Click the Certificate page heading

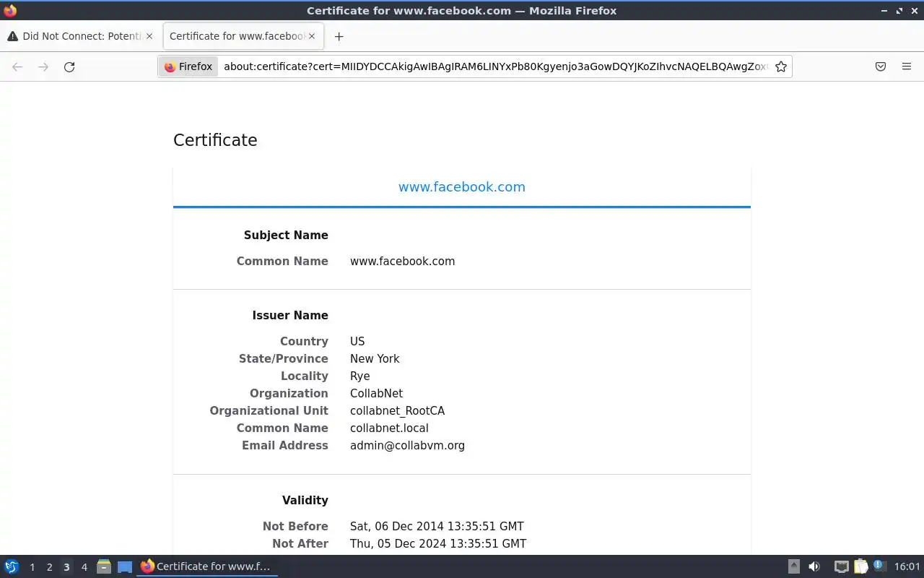(215, 140)
